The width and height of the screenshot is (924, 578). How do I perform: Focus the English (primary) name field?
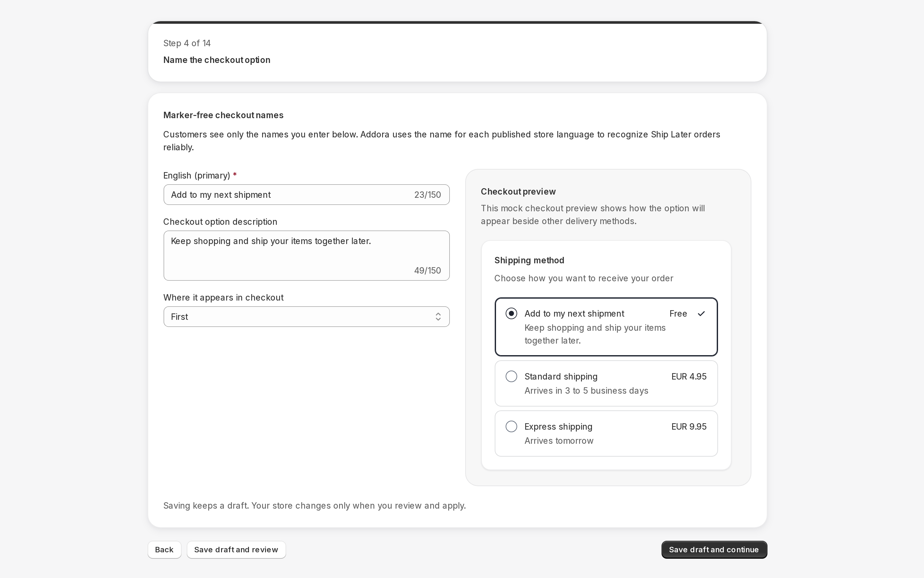(306, 195)
